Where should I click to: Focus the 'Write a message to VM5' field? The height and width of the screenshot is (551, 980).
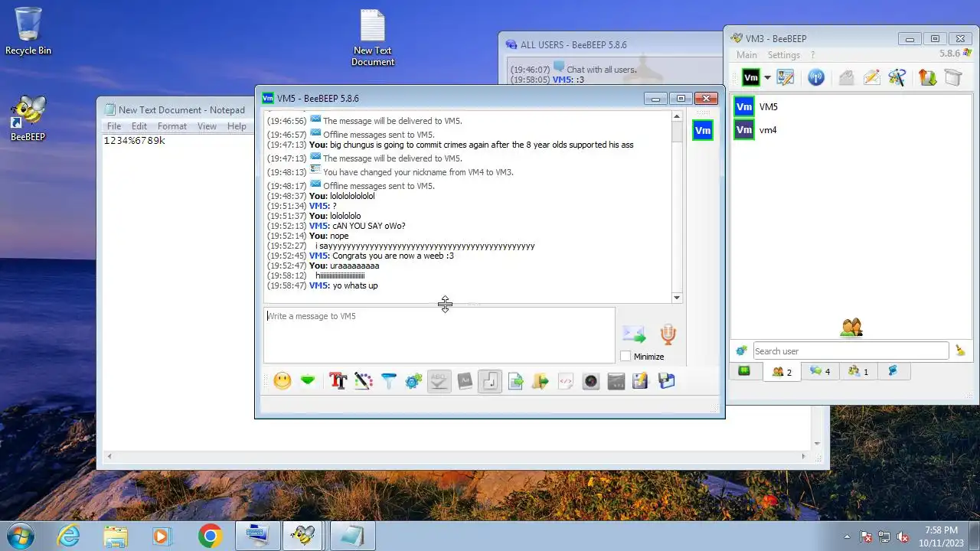(439, 335)
